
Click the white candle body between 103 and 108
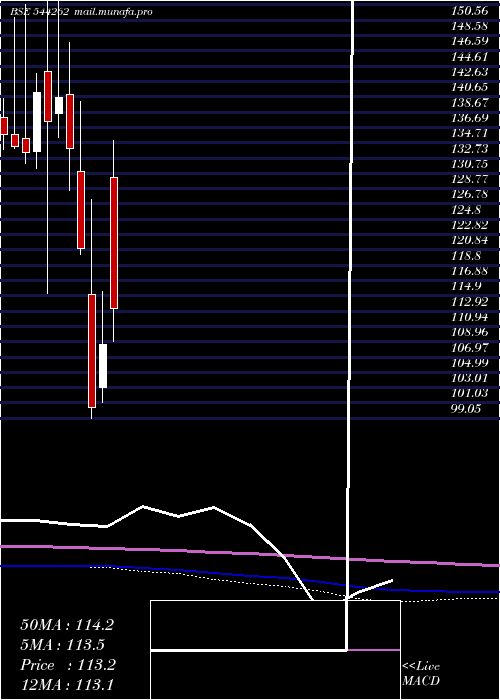point(103,366)
